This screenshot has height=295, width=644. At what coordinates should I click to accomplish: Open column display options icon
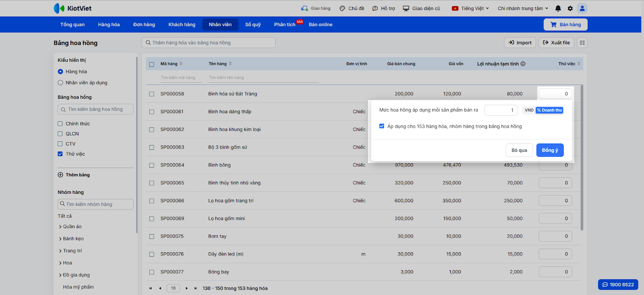[x=582, y=43]
